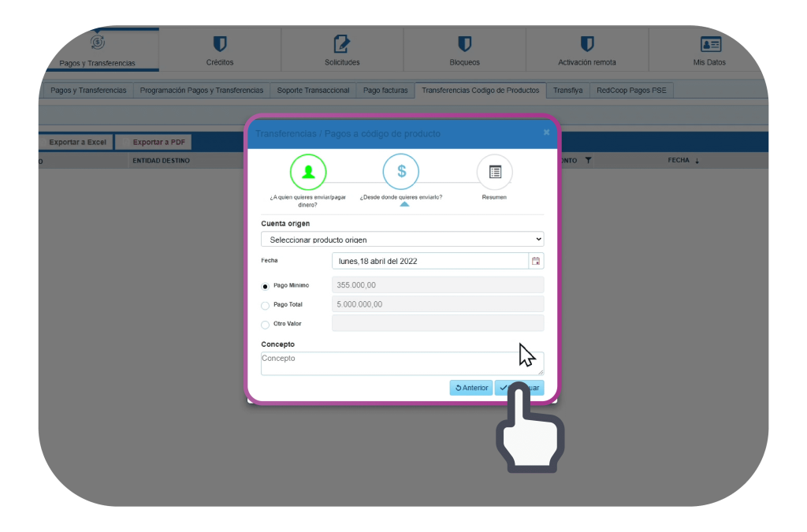Open Activación remota shield icon
Image resolution: width=807 pixels, height=532 pixels.
tap(587, 44)
